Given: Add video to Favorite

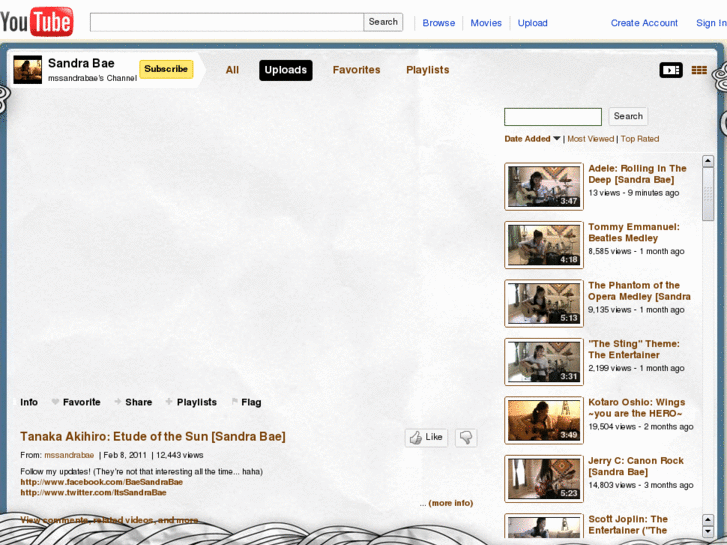Looking at the screenshot, I should 76,402.
